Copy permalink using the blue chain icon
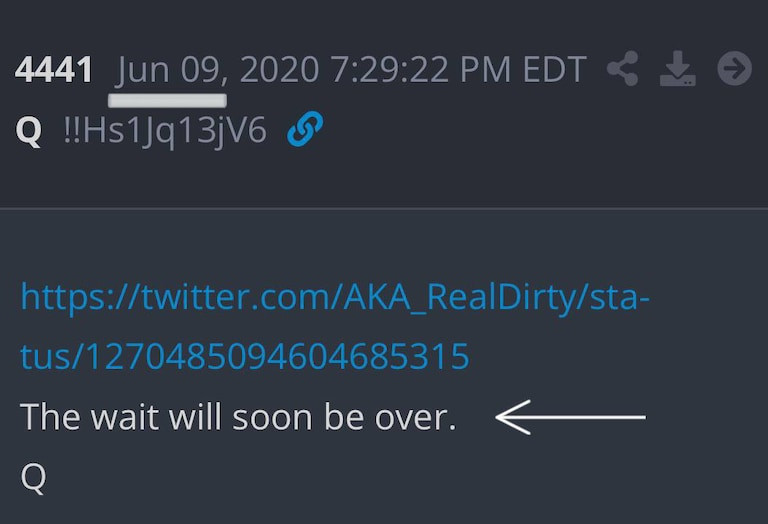Screen dimensions: 768x524 coord(305,129)
